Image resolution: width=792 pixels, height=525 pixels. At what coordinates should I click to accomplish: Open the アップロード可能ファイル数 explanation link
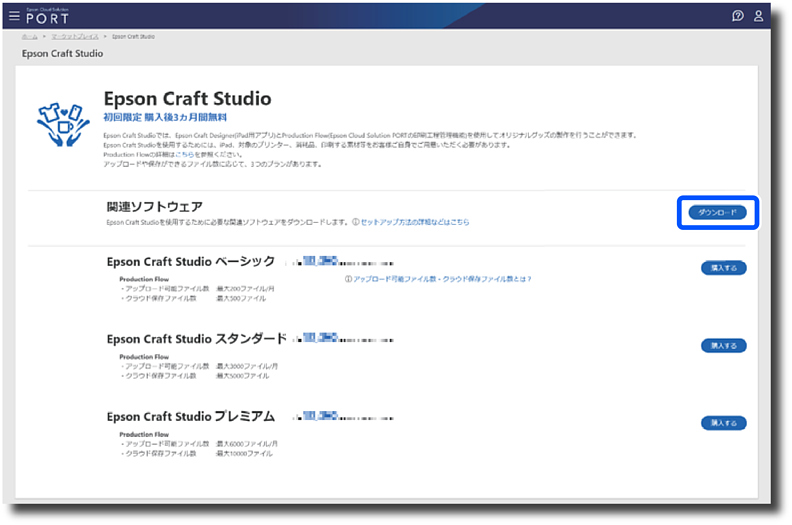(x=441, y=279)
